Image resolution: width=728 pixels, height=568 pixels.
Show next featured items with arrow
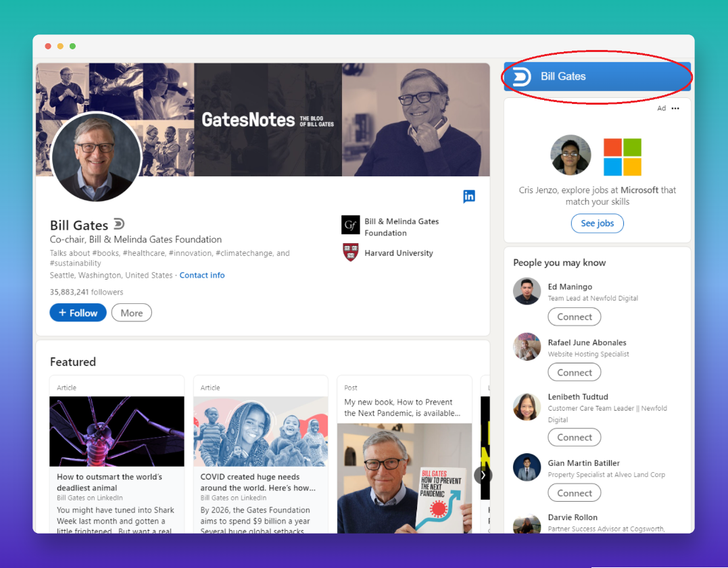click(483, 475)
